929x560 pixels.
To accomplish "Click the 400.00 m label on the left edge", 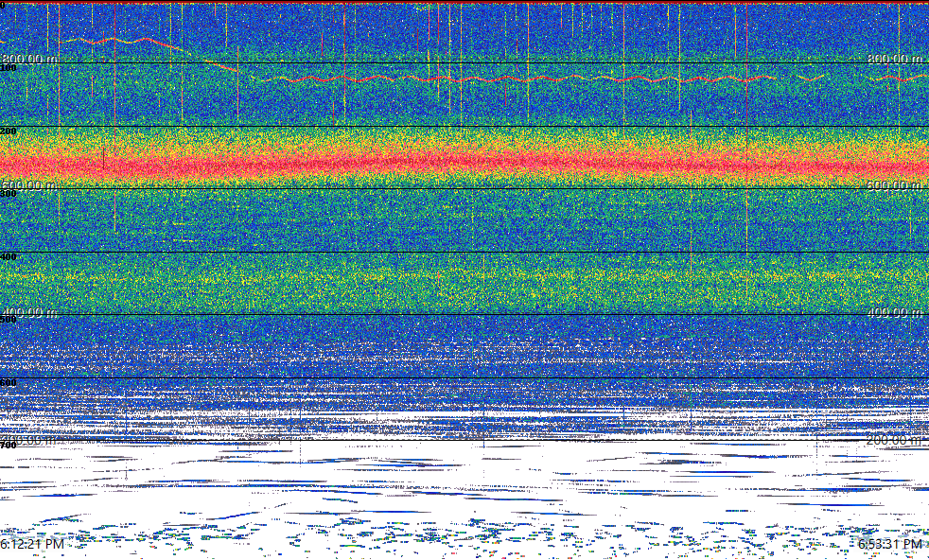I will (x=29, y=312).
